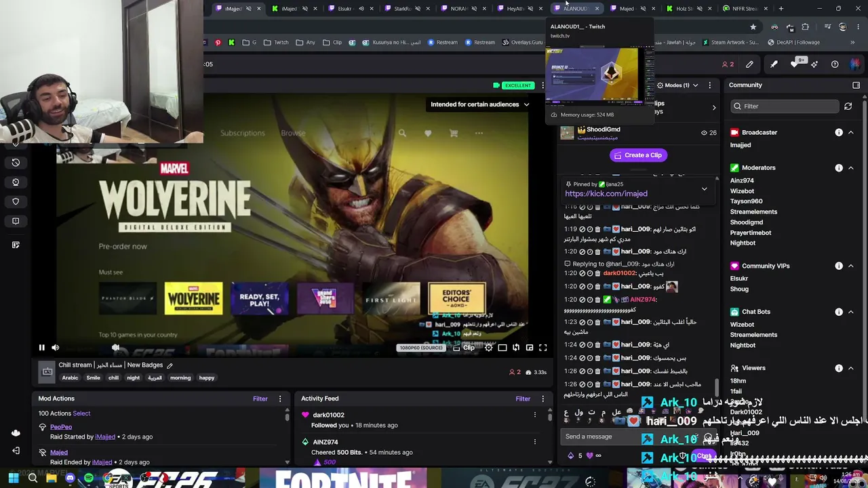The height and width of the screenshot is (488, 868).
Task: Select moderator Ainz974 in Community list
Action: [742, 181]
